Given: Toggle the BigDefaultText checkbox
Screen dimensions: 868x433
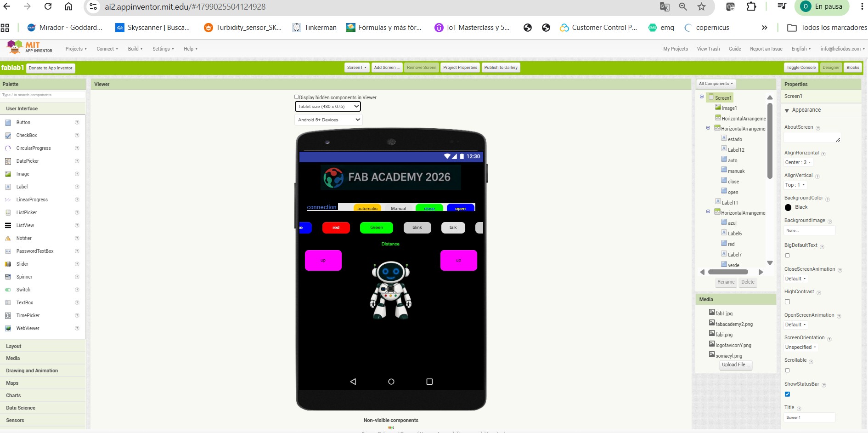Looking at the screenshot, I should (787, 256).
